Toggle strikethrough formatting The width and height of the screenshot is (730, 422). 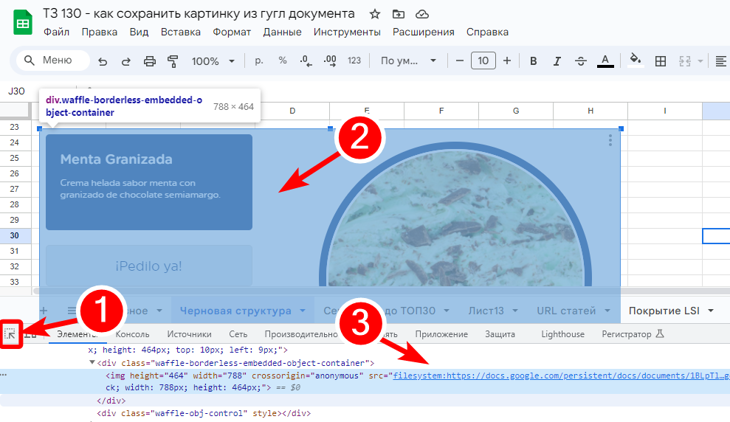click(581, 61)
